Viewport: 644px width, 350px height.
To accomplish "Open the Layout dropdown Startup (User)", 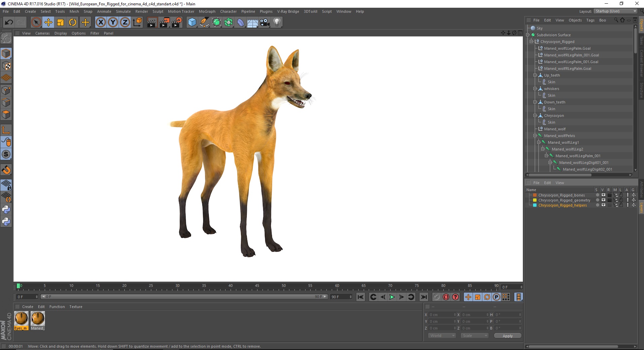I will click(615, 11).
